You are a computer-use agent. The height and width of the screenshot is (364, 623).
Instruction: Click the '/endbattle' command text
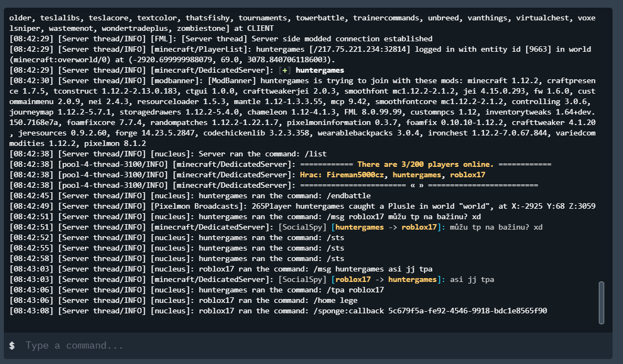pos(349,195)
